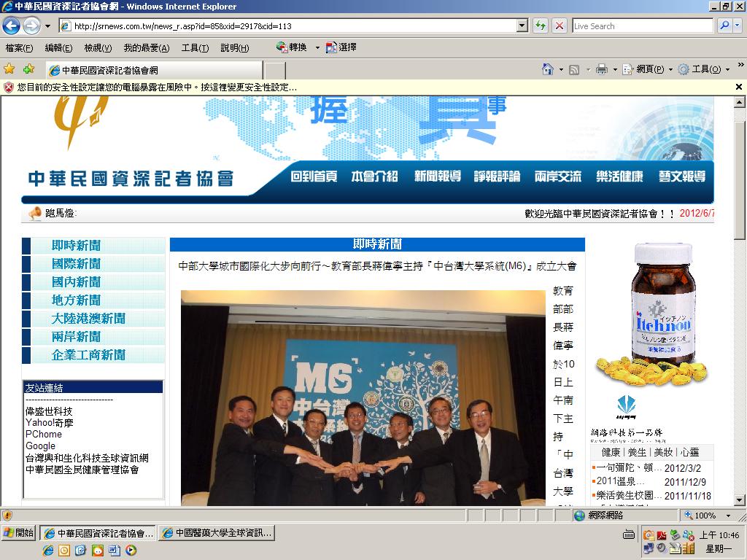Go to 回到首頁 in site navigation
The image size is (747, 560).
pos(314,176)
